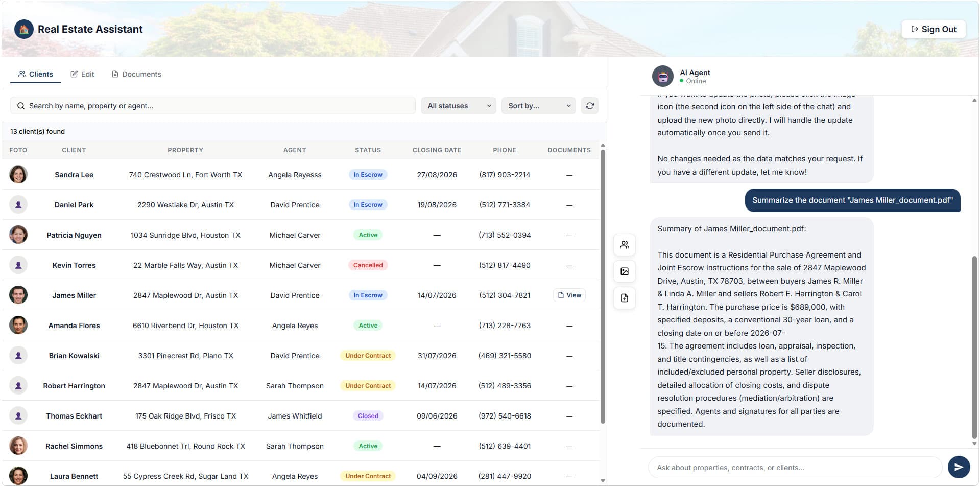The image size is (980, 487).
Task: Click Daniel Park's placeholder avatar
Action: pyautogui.click(x=18, y=204)
